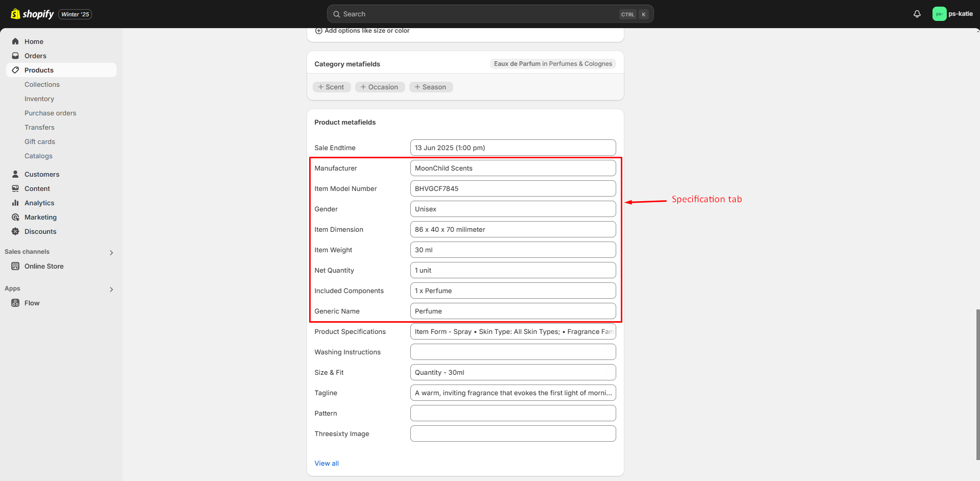Expand the Apps section
The image size is (980, 481).
pos(111,290)
